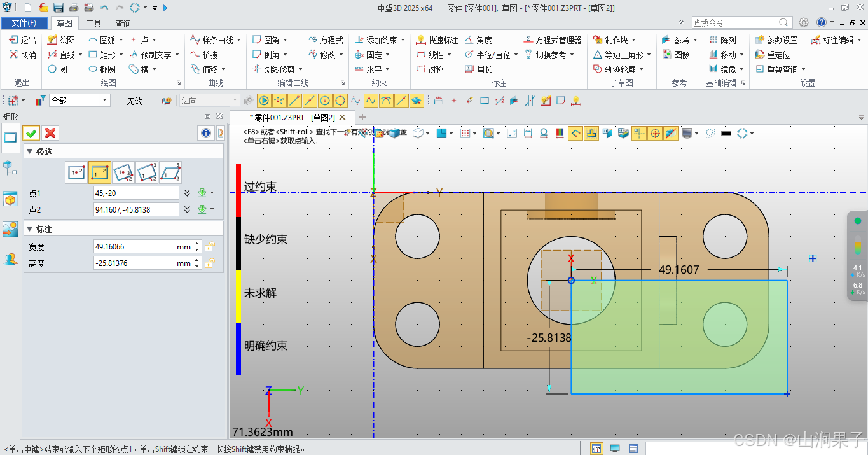Select the 圆 circle tool
868x455 pixels.
pos(57,69)
